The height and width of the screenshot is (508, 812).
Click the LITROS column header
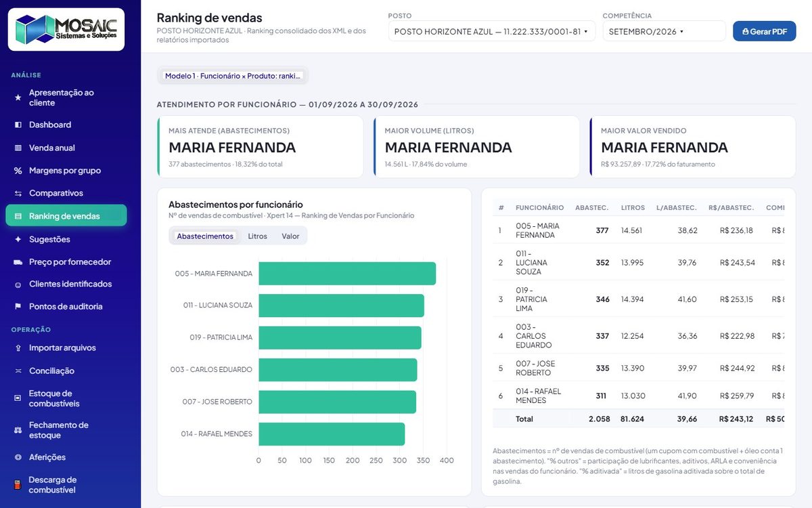[x=633, y=208]
